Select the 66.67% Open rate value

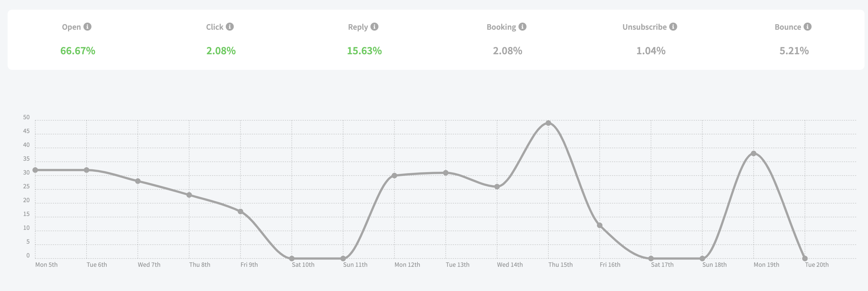[78, 51]
